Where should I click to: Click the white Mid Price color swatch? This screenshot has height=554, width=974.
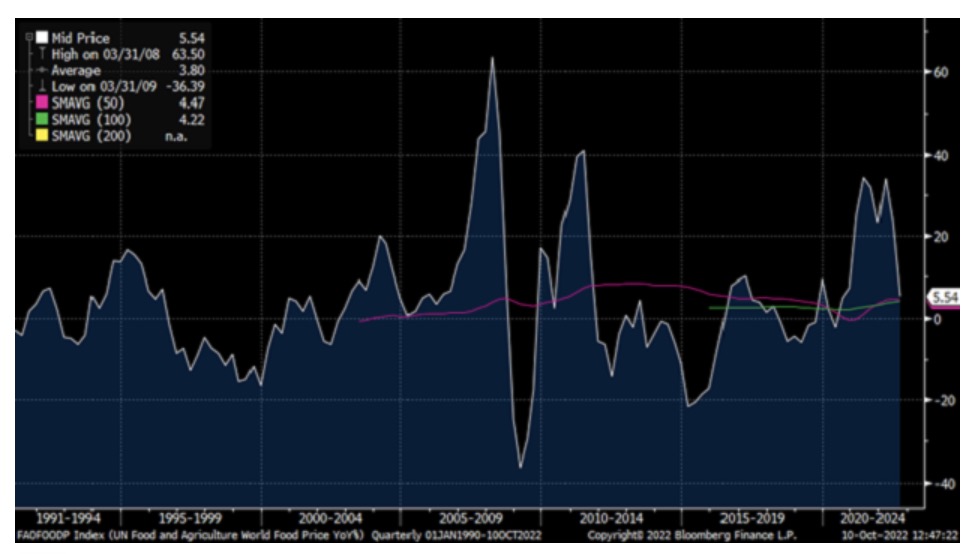42,38
